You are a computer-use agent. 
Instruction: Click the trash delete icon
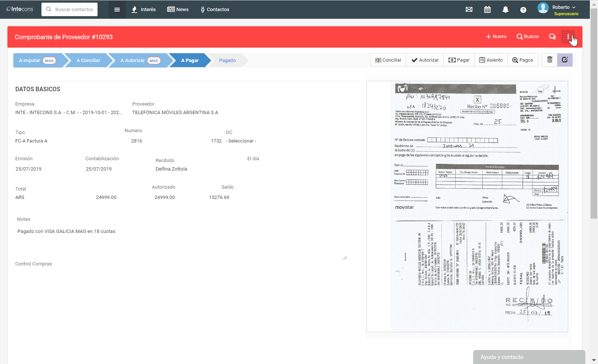(x=550, y=60)
